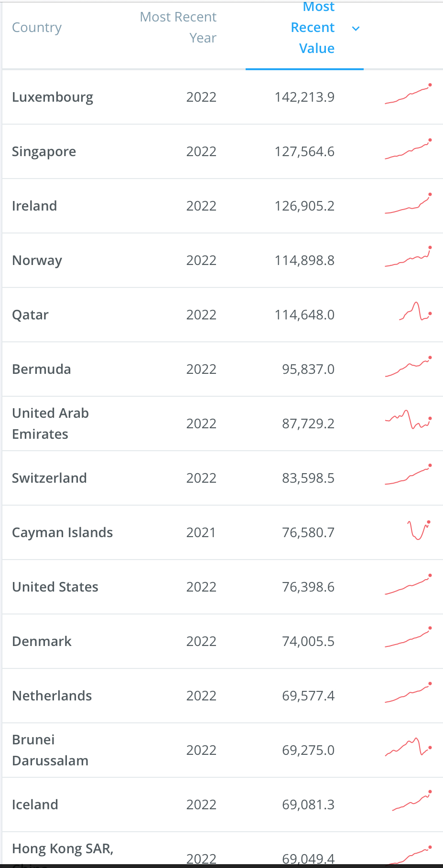The height and width of the screenshot is (868, 443).
Task: Click Hong Kong SAR country link
Action: click(63, 849)
